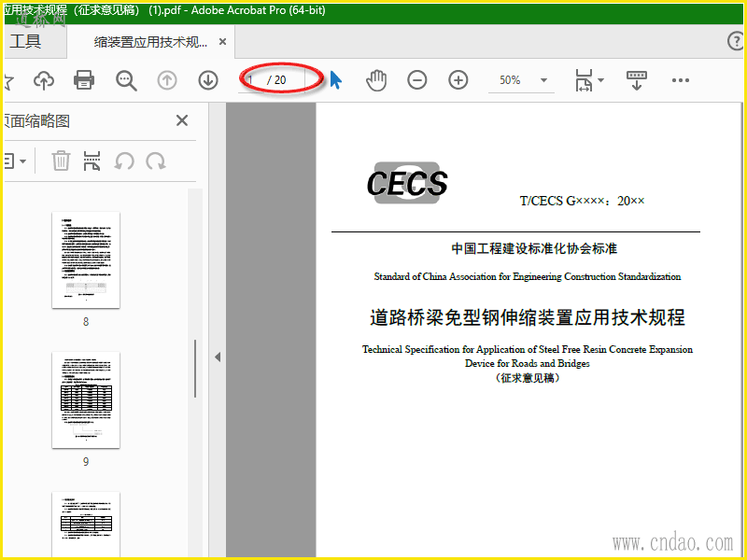Go to next page down arrow
This screenshot has height=560, width=747.
[x=208, y=80]
